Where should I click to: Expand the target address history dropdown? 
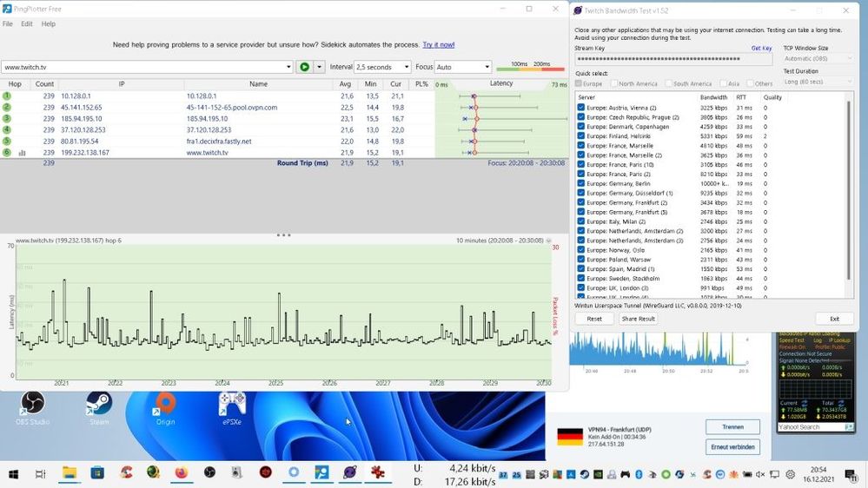click(x=288, y=67)
